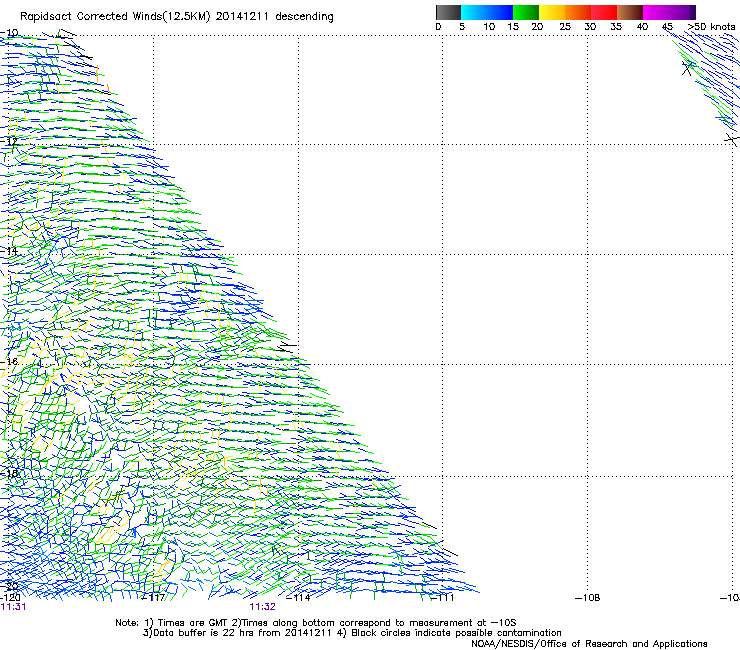Viewport: 740px width, 650px height.
Task: Click the '35' label under the color bar
Action: [616, 27]
